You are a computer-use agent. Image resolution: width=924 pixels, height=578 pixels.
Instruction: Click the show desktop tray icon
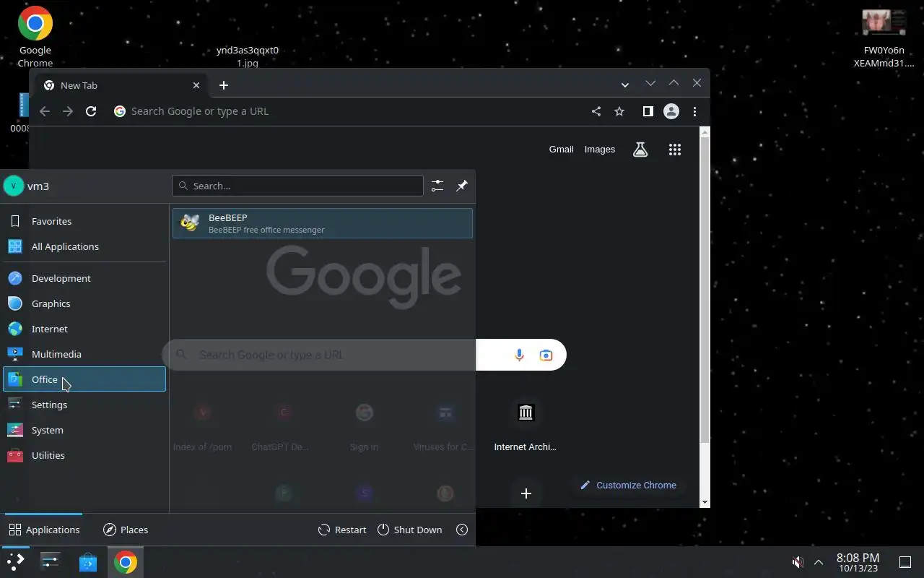click(x=905, y=562)
